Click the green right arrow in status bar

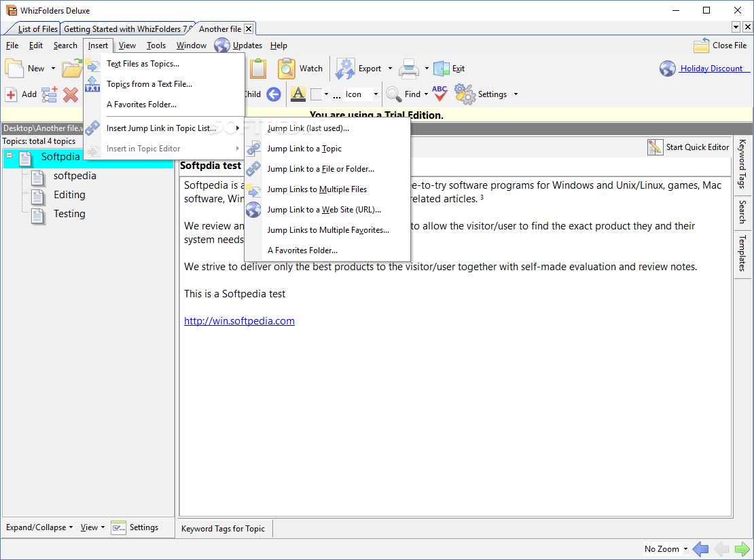click(742, 548)
